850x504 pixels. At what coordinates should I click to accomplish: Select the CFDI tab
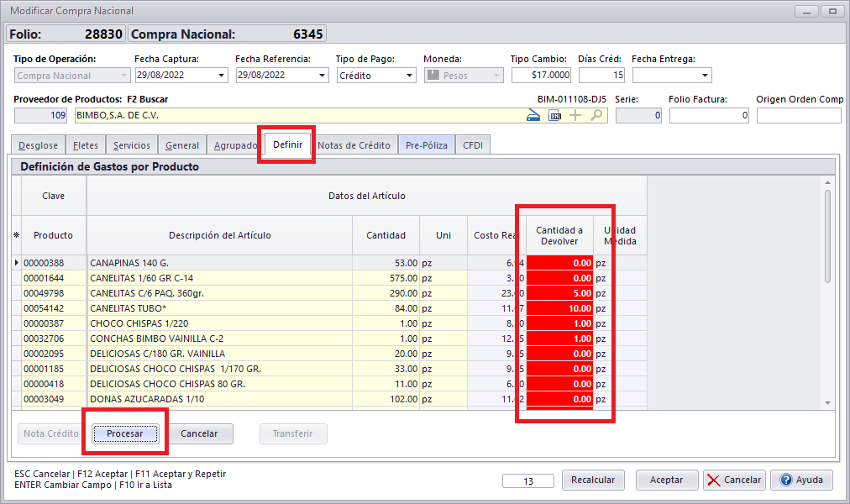472,145
